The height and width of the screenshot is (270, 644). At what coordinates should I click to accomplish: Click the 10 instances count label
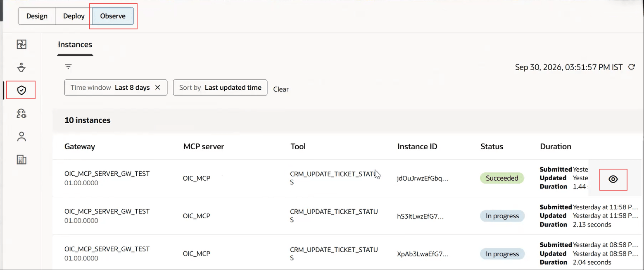(x=88, y=120)
